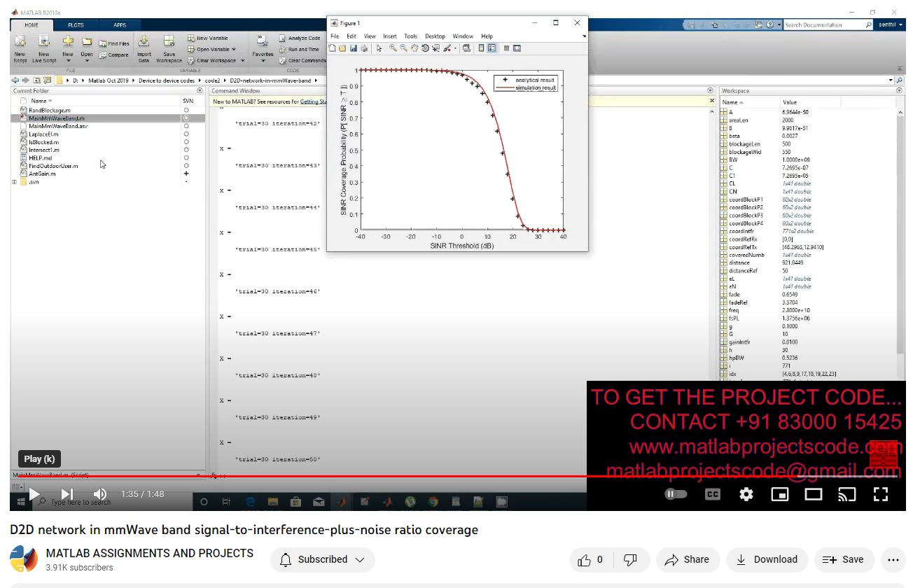Screen dimensions: 913x588
Task: Enable theater mode view
Action: pyautogui.click(x=813, y=494)
